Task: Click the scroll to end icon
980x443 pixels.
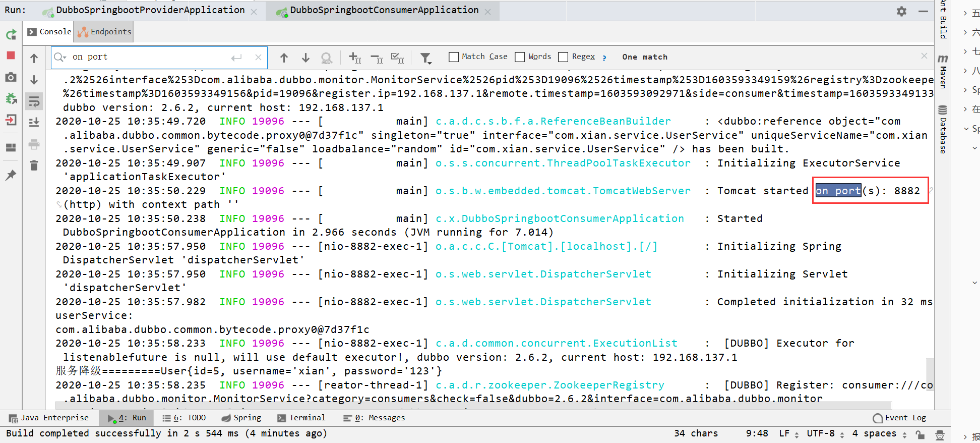Action: (34, 122)
